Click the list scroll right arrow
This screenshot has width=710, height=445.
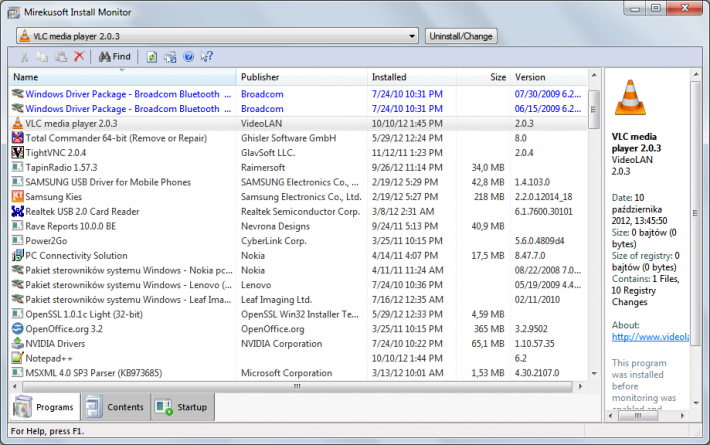(x=580, y=387)
